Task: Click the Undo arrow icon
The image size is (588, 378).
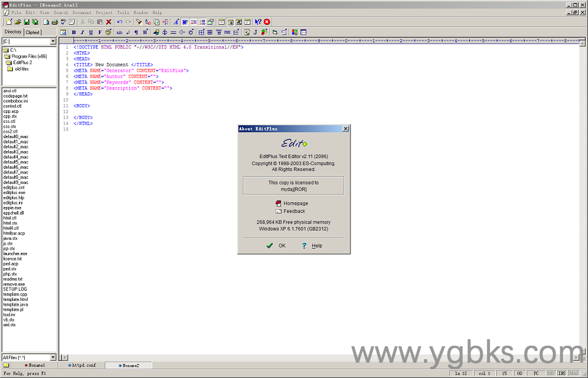Action: [119, 22]
